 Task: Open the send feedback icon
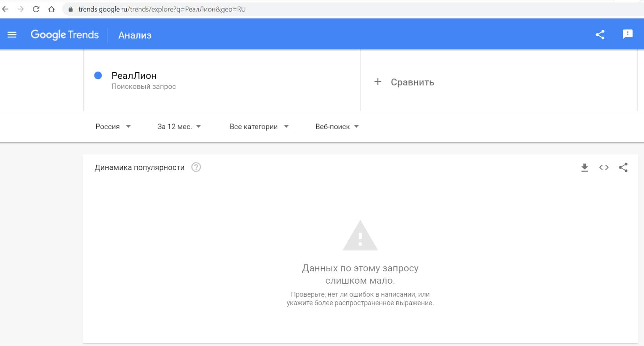point(627,34)
